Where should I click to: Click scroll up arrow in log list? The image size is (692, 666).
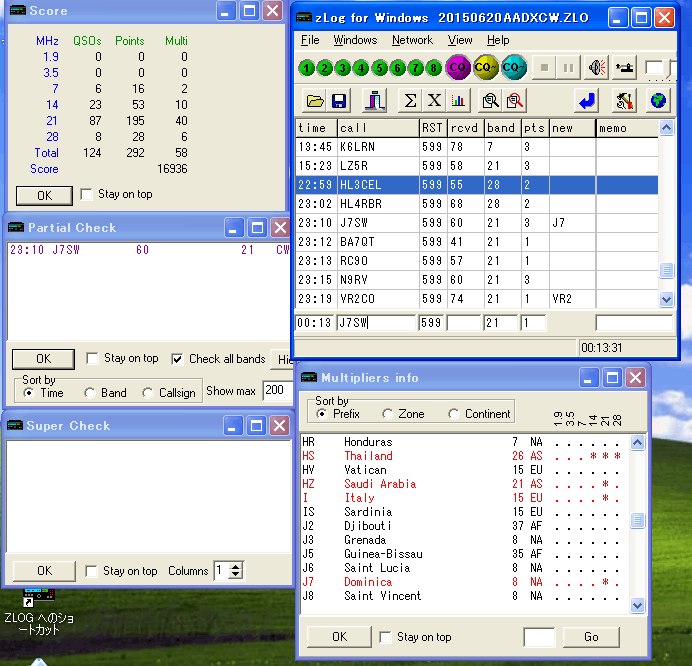click(666, 128)
